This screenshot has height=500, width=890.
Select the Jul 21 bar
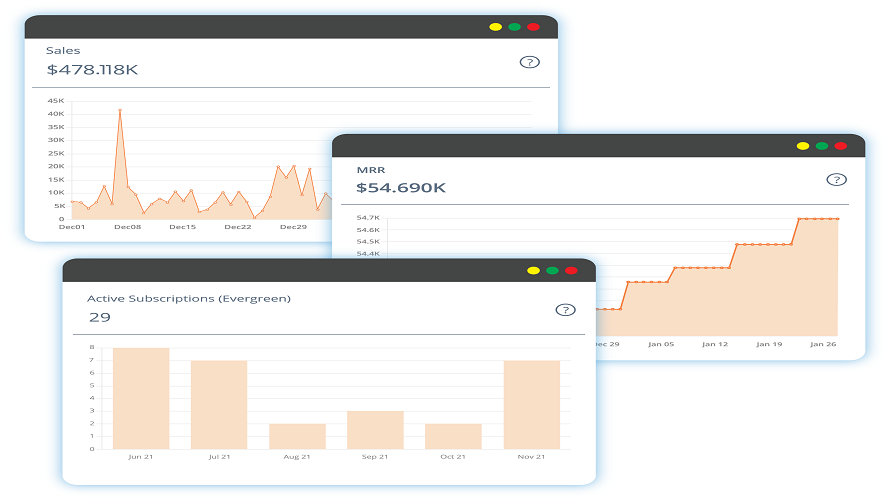pos(219,405)
